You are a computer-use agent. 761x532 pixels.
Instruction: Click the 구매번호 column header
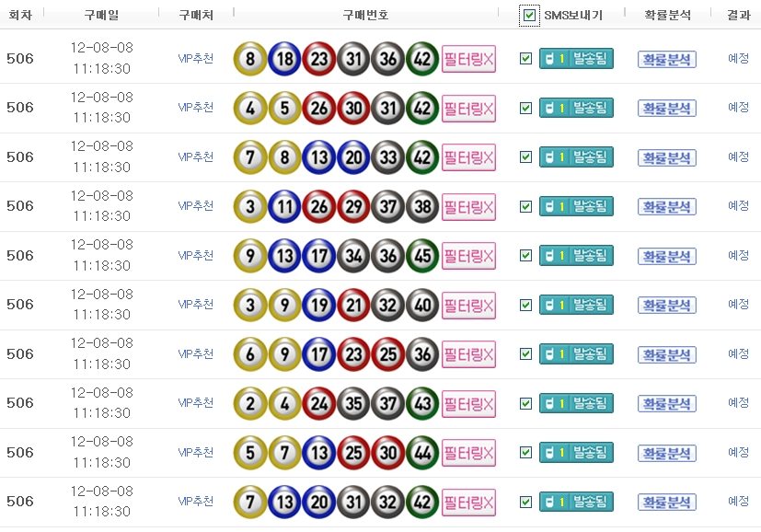[x=365, y=15]
